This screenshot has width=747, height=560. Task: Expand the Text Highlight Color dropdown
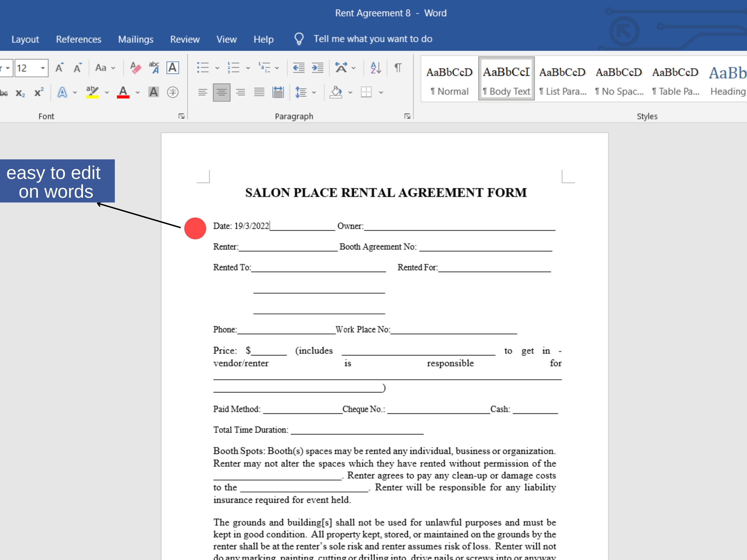tap(107, 92)
